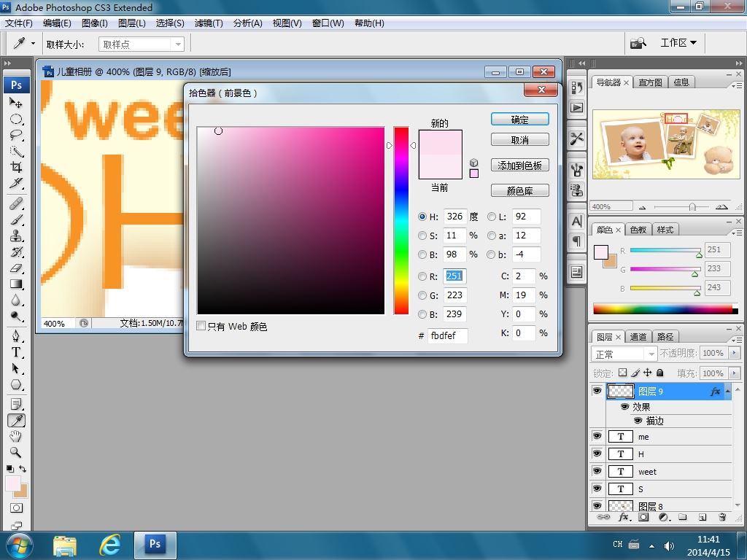Open the 滤镜(T) menu
The image size is (747, 560).
(x=209, y=23)
